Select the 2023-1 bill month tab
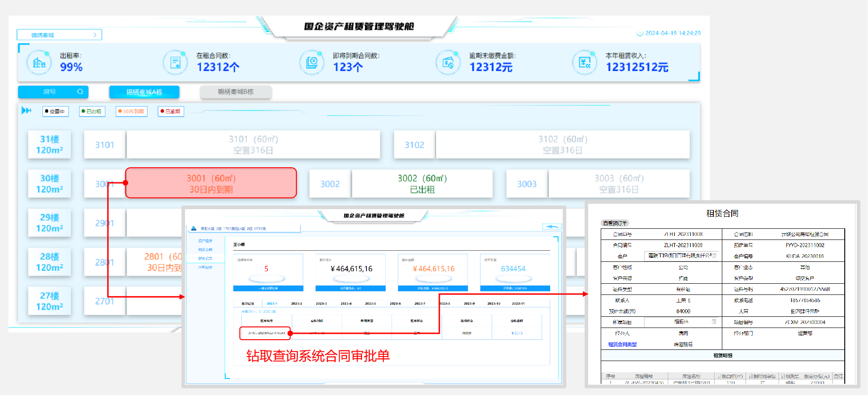Image resolution: width=868 pixels, height=395 pixels. coord(272,303)
